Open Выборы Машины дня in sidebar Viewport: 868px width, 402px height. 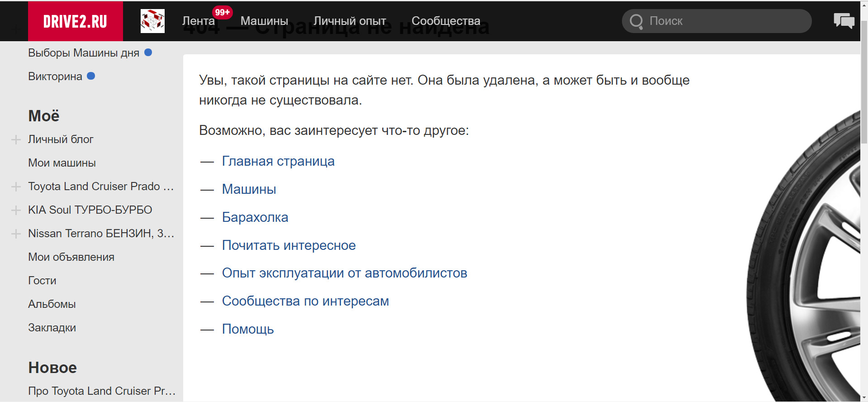(x=84, y=53)
